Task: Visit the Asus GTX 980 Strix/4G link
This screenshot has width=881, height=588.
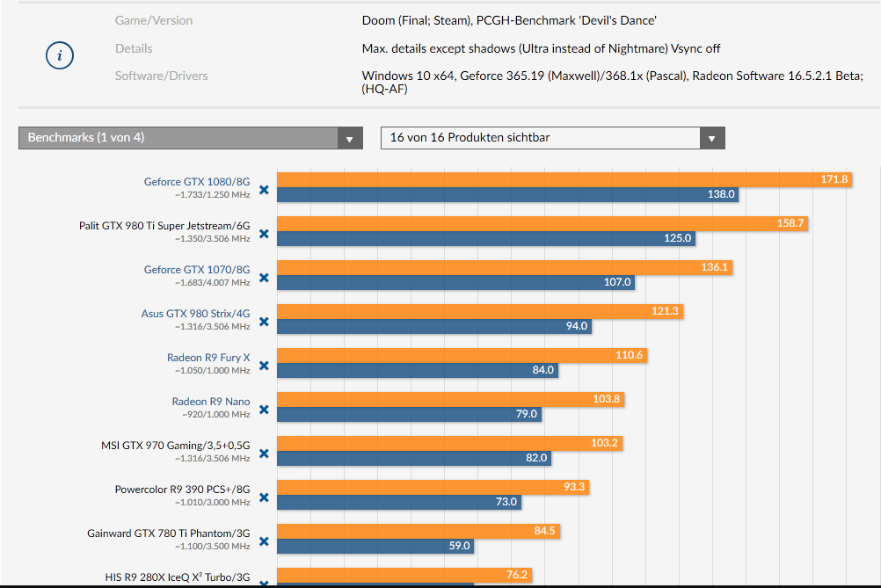Action: pos(195,314)
